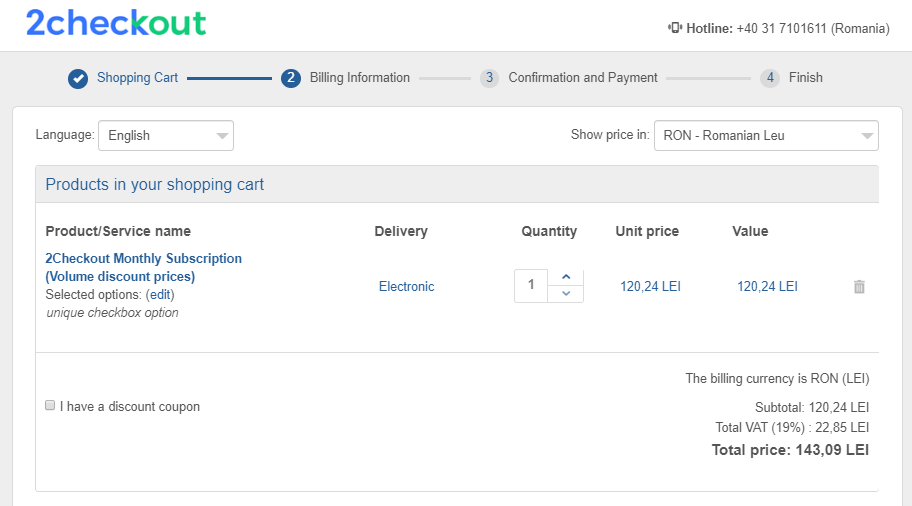The height and width of the screenshot is (506, 912).
Task: Go to the Shopping Cart step
Action: point(137,78)
